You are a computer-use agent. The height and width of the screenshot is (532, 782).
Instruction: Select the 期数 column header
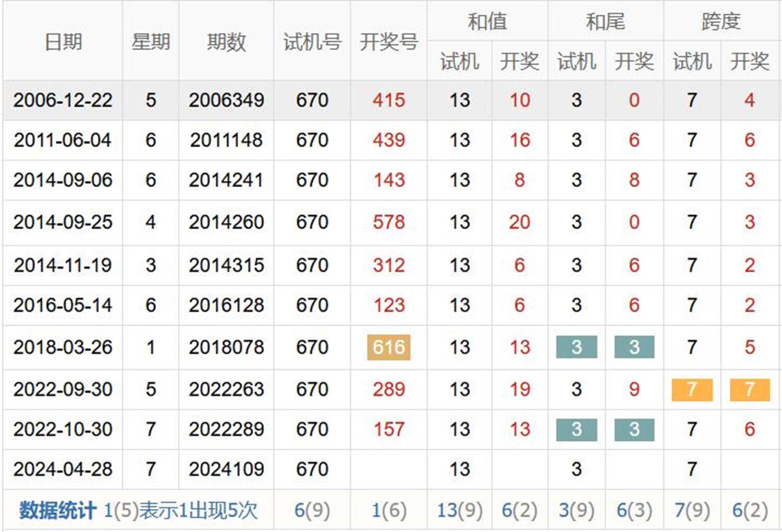click(x=226, y=42)
